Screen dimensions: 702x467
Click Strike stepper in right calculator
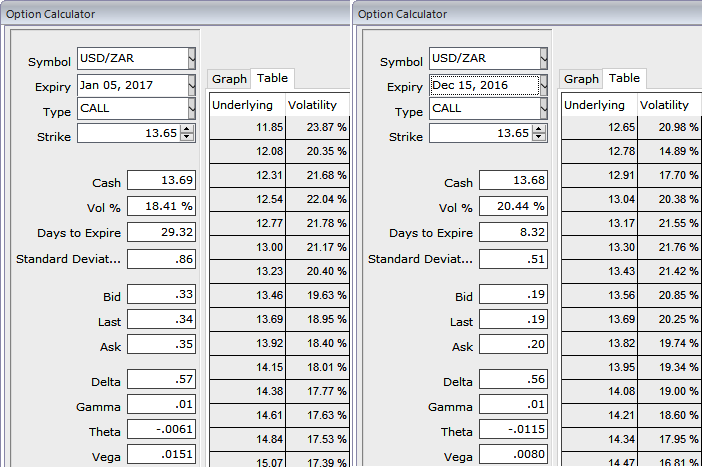pos(539,133)
